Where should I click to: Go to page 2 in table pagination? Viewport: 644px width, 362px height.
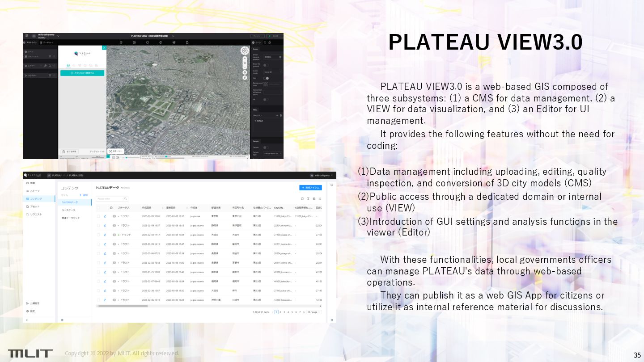pos(280,312)
